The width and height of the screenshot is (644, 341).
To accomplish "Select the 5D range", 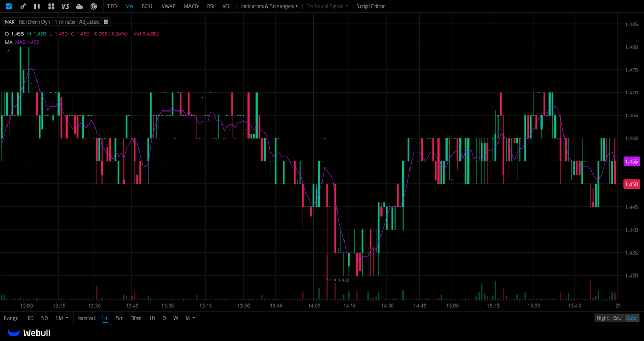I will [x=45, y=318].
